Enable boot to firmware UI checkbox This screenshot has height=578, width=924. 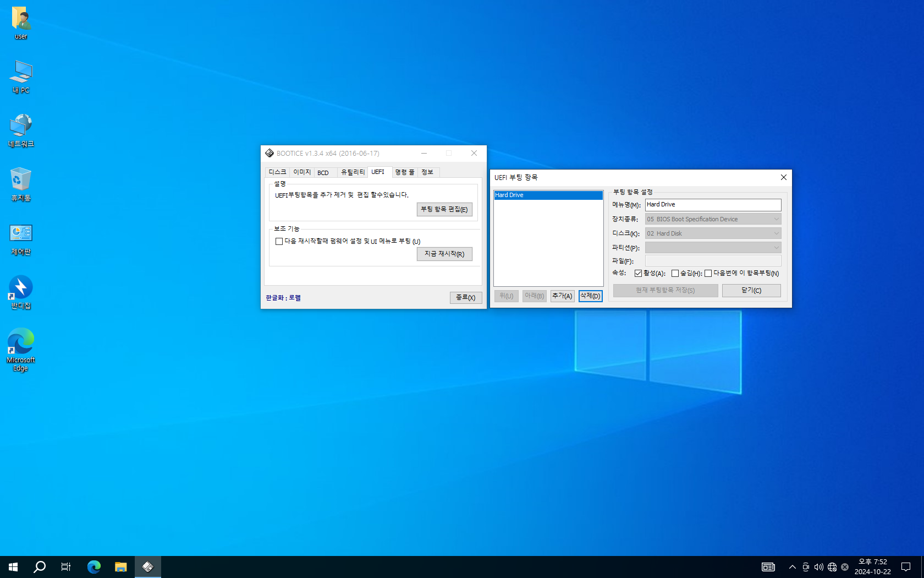click(279, 241)
